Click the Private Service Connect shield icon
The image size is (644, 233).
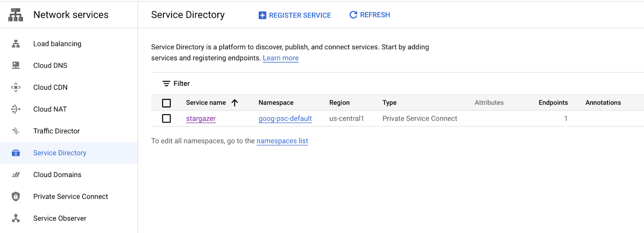pyautogui.click(x=16, y=196)
